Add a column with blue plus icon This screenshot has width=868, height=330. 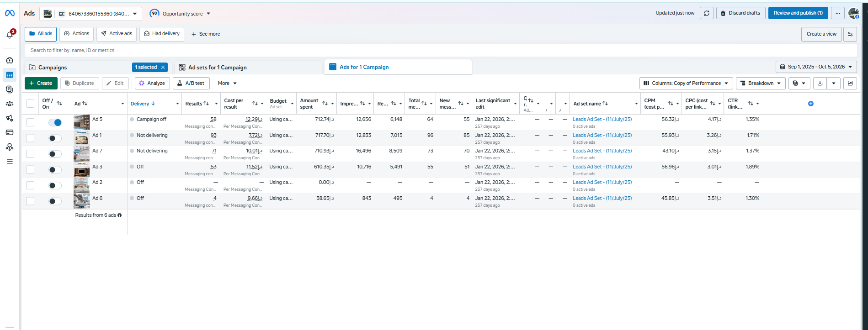point(811,104)
